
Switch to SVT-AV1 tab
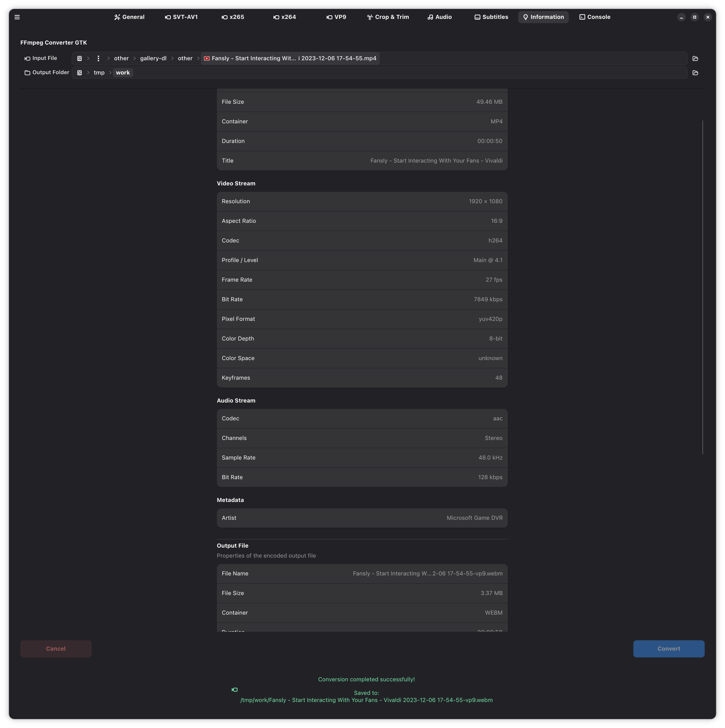pos(182,17)
